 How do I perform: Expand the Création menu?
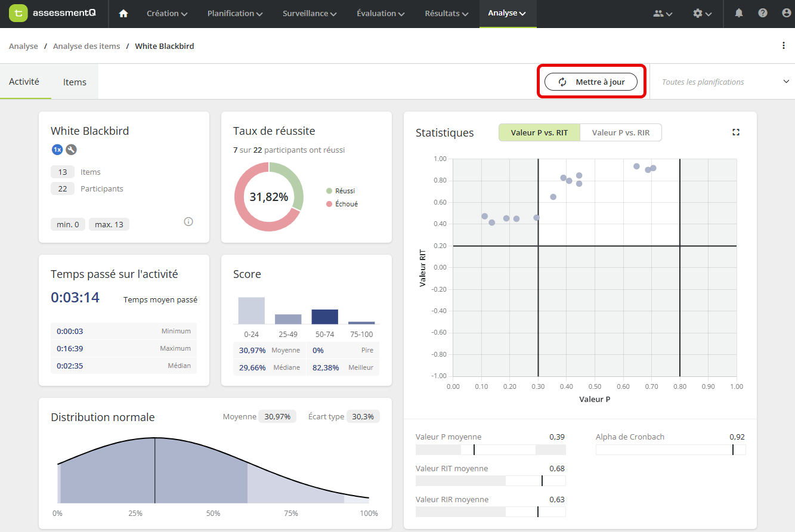click(x=167, y=13)
